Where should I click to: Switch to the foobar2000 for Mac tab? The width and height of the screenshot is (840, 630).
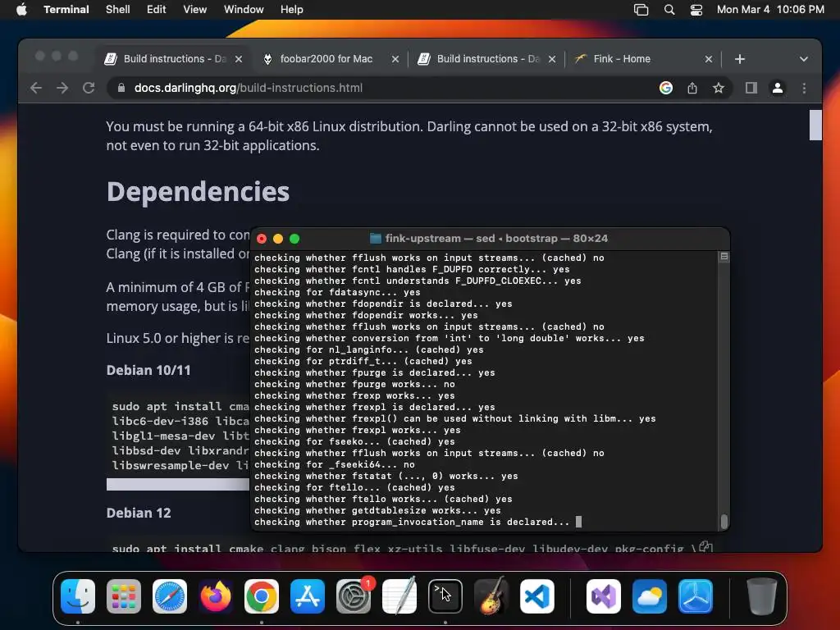[325, 59]
